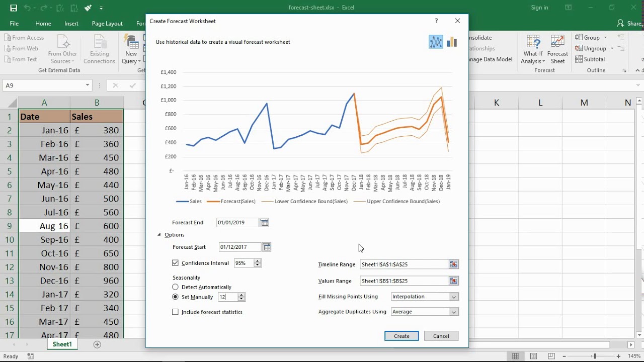Enable Include forecast statistics checkbox
The image size is (644, 362).
175,312
